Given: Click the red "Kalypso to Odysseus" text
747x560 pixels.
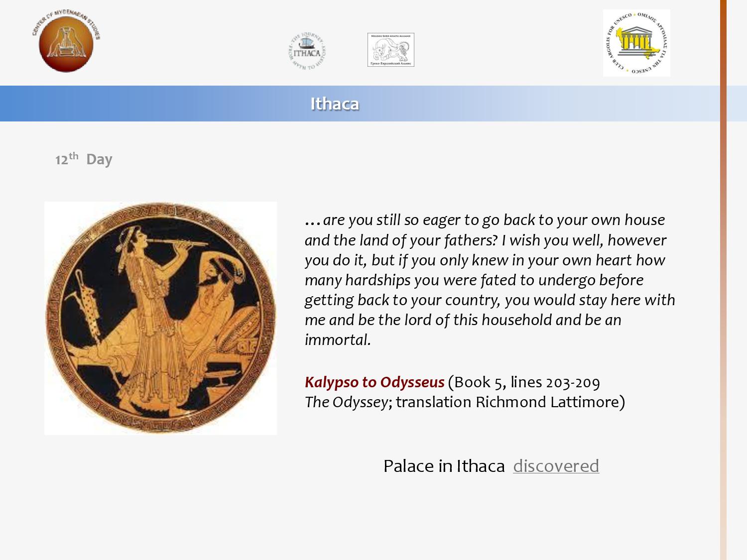Looking at the screenshot, I should pos(374,382).
